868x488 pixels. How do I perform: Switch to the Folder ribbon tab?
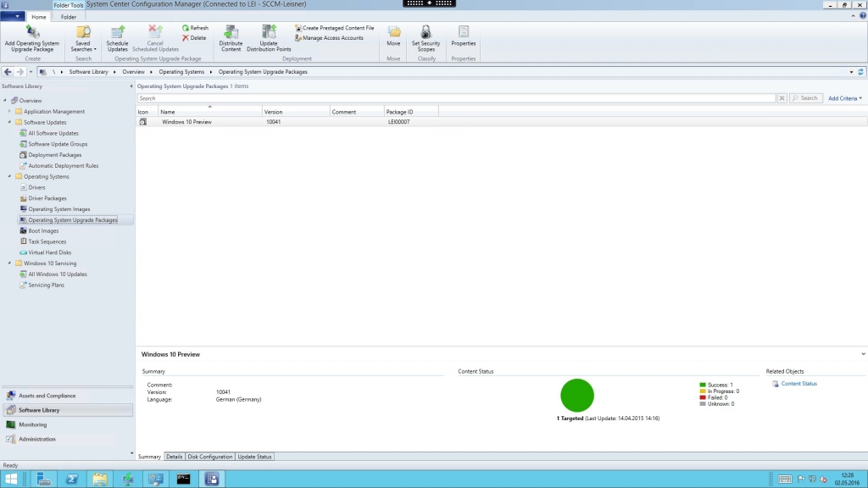point(69,17)
